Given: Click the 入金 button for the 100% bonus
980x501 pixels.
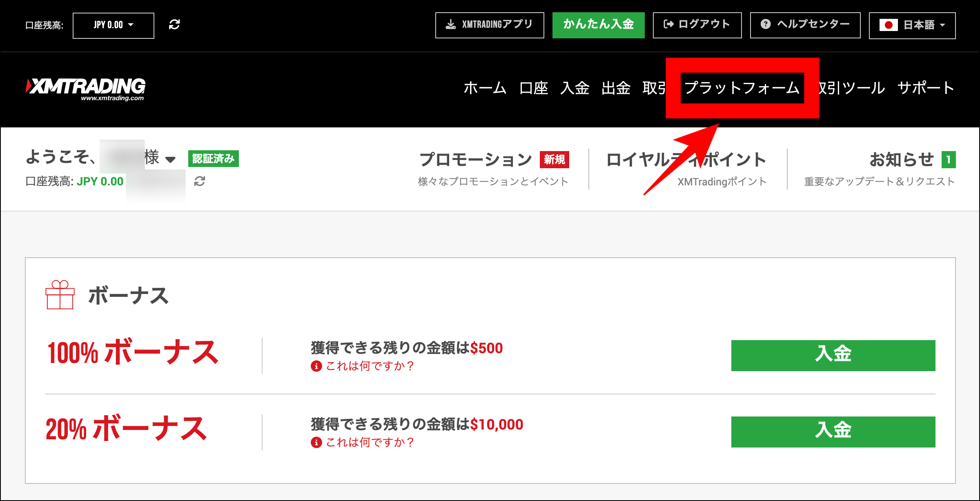Looking at the screenshot, I should point(833,356).
